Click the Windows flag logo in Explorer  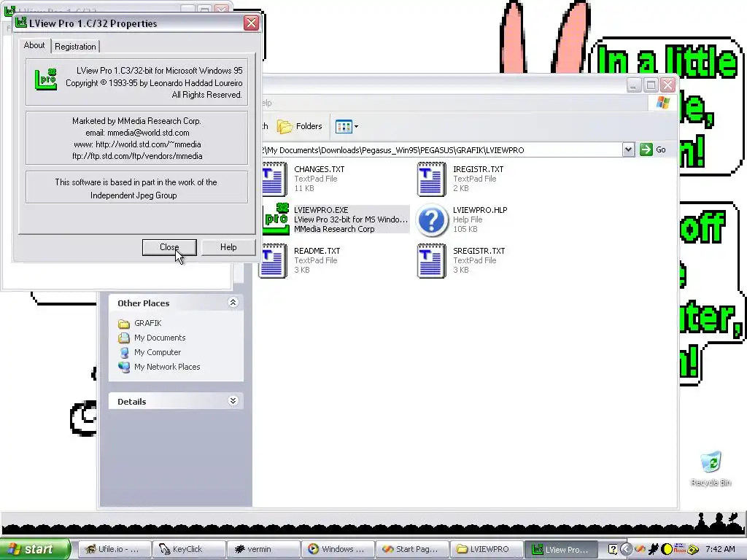point(662,102)
